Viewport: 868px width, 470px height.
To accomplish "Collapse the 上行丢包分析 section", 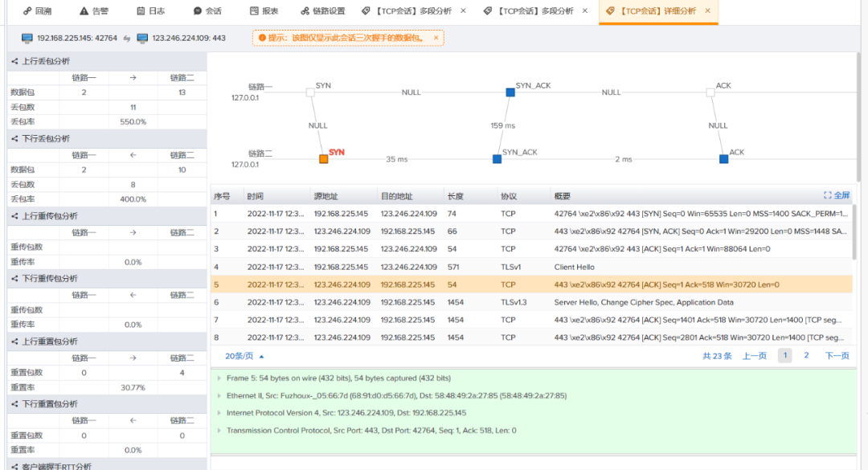I will click(x=14, y=61).
